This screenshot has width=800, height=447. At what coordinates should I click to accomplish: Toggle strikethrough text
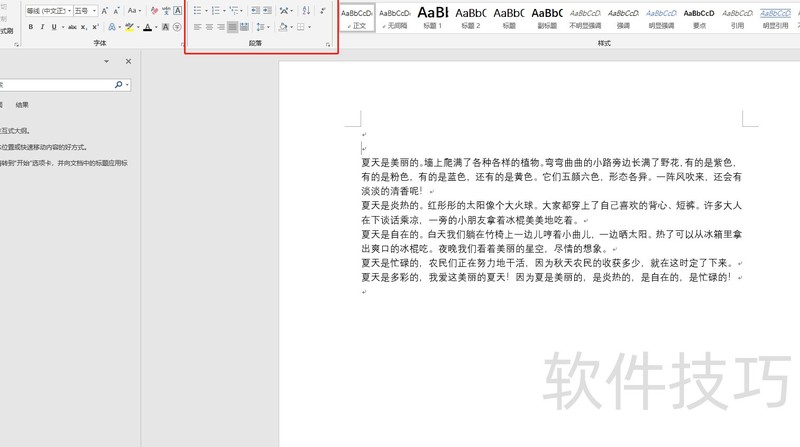coord(72,27)
